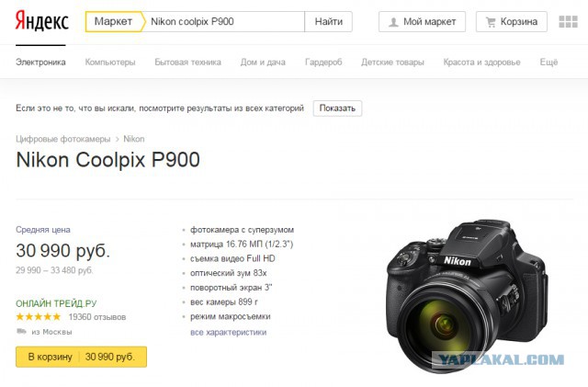This screenshot has height=387, width=588.
Task: Open the Корзина cart
Action: click(x=512, y=22)
